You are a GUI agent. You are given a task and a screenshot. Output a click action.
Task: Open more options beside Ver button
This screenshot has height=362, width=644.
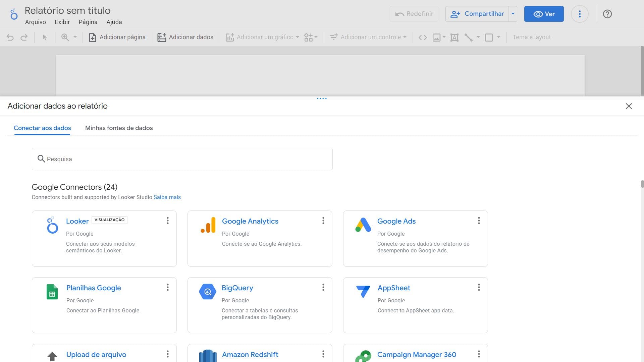579,14
